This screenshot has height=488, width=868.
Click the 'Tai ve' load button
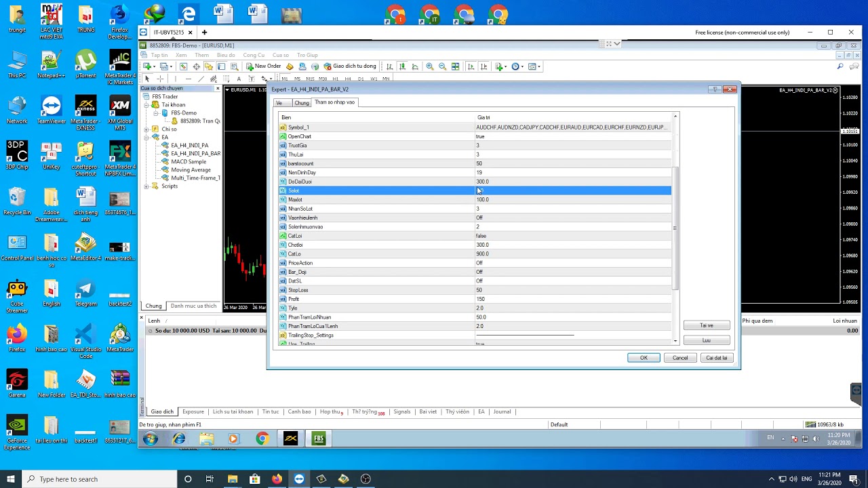[707, 325]
